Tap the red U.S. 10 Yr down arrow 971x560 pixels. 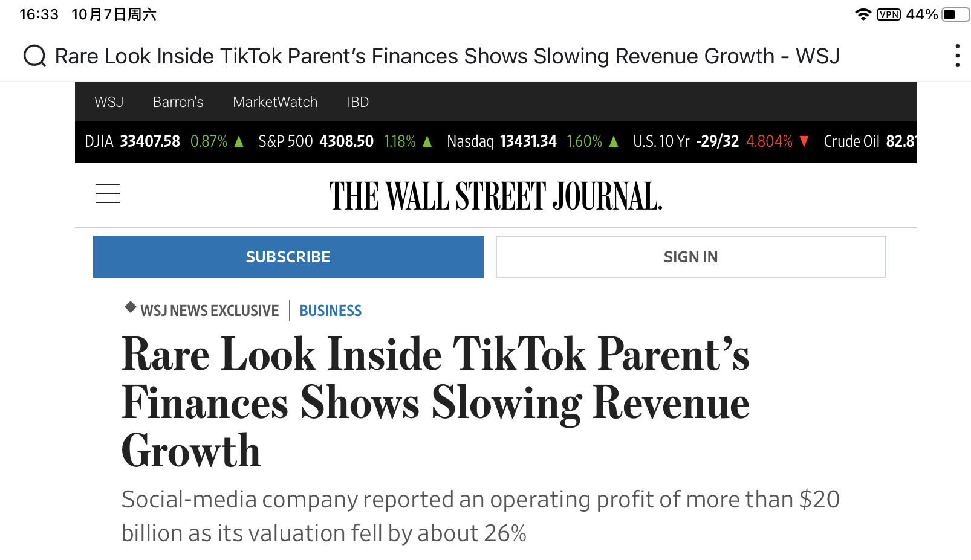804,141
